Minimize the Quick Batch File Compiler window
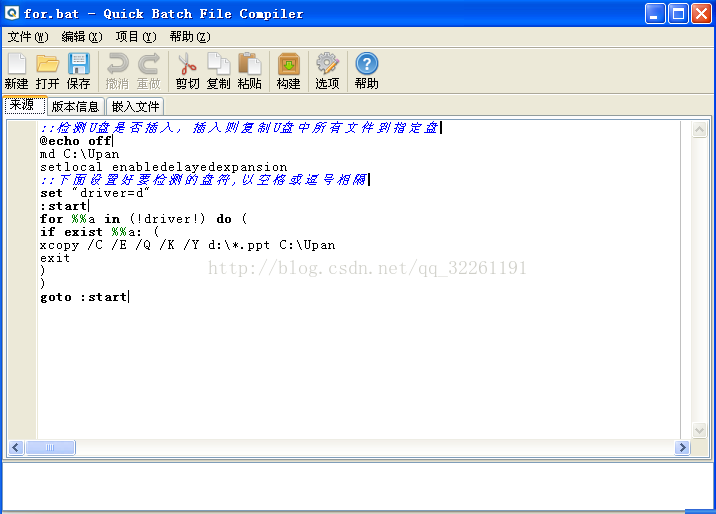Image resolution: width=716 pixels, height=514 pixels. pos(655,14)
